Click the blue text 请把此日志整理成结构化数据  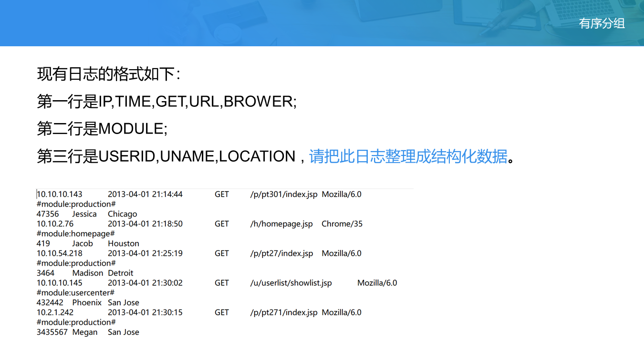pyautogui.click(x=408, y=156)
